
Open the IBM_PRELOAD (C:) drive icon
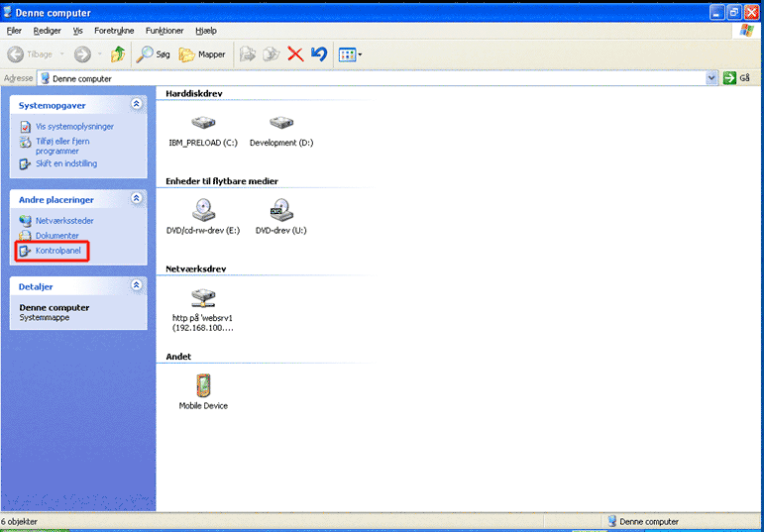203,122
